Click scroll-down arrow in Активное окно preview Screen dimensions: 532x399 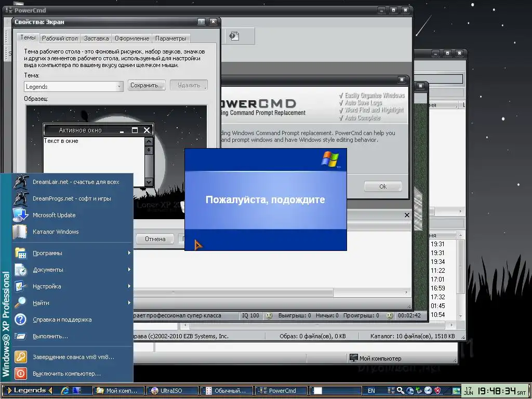[x=149, y=182]
